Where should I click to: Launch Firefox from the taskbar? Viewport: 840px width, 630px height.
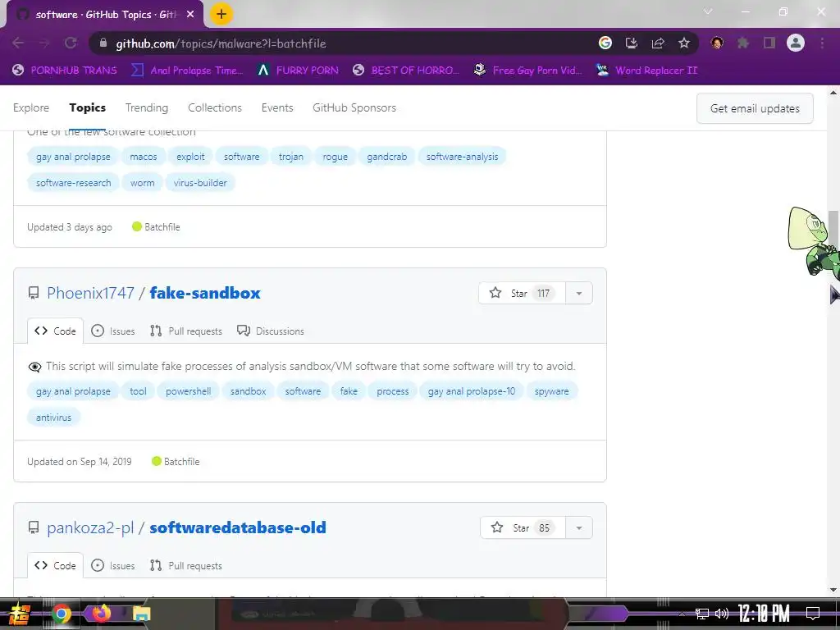[100, 614]
